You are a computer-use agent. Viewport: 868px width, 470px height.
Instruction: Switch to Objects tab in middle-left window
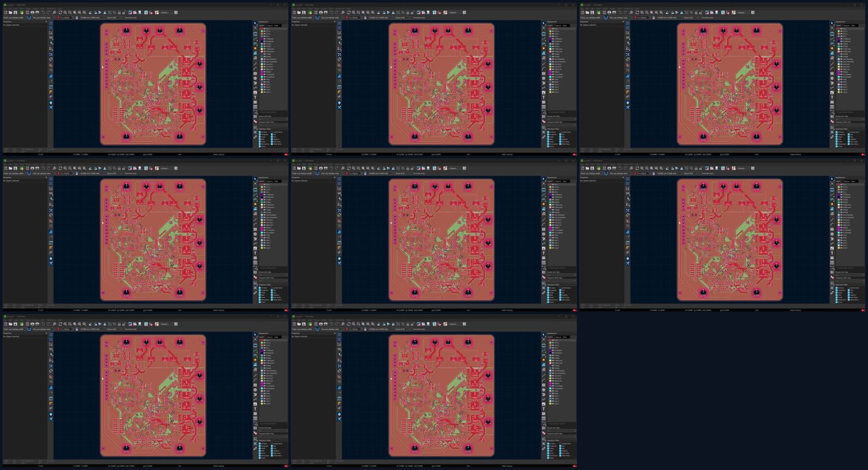click(x=269, y=181)
